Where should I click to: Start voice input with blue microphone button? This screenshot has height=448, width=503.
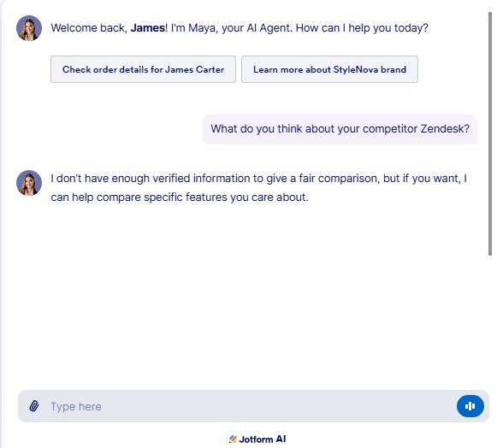(x=470, y=406)
